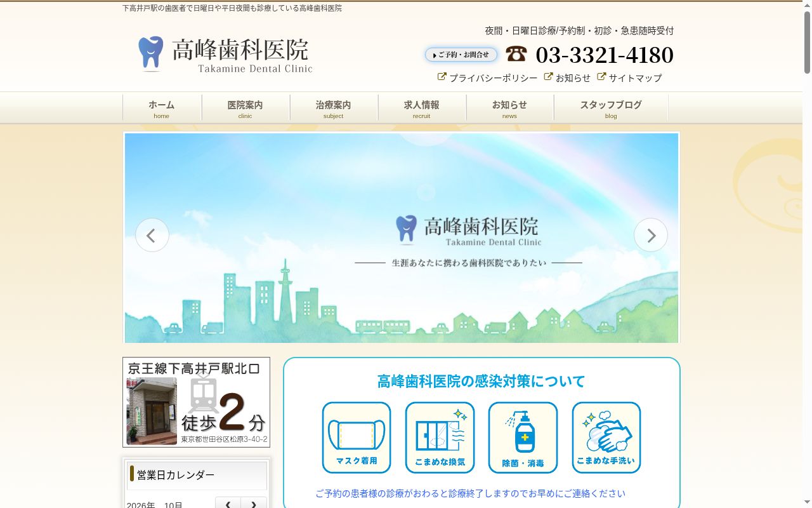Click the 営業日カレンダー heading

(x=176, y=475)
